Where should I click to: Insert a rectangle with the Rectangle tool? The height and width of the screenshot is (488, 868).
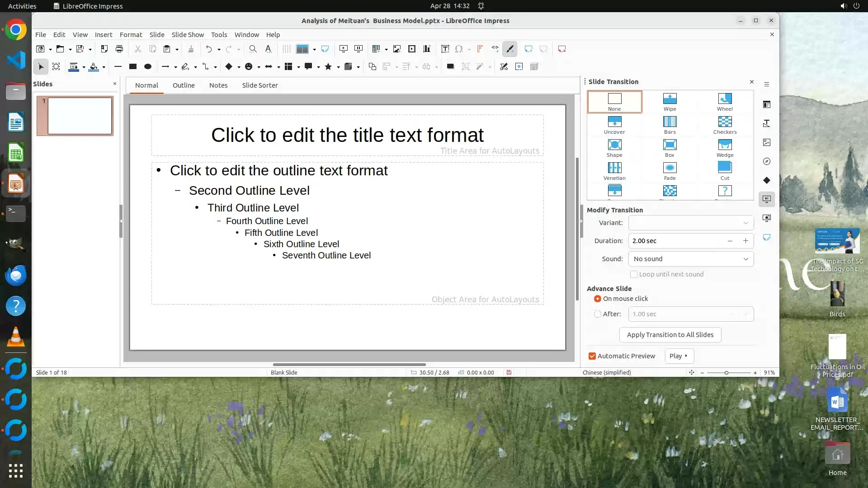(x=132, y=66)
